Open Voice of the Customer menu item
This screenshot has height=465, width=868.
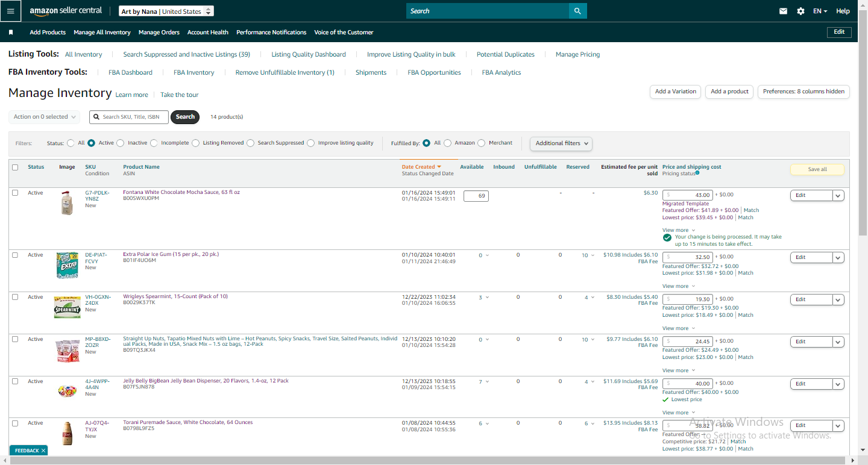tap(344, 33)
